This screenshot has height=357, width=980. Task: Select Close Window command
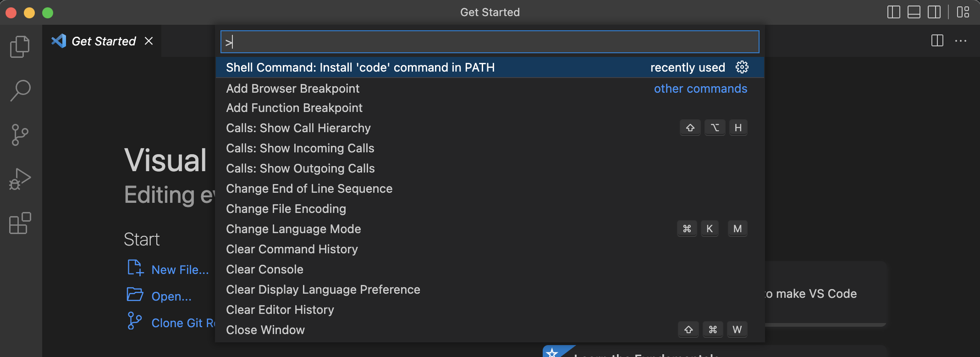click(490, 330)
